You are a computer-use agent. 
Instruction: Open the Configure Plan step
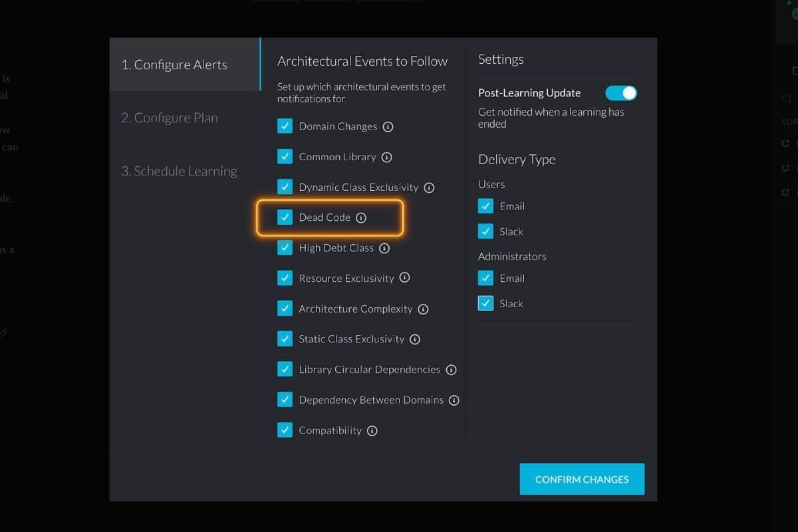coord(170,118)
